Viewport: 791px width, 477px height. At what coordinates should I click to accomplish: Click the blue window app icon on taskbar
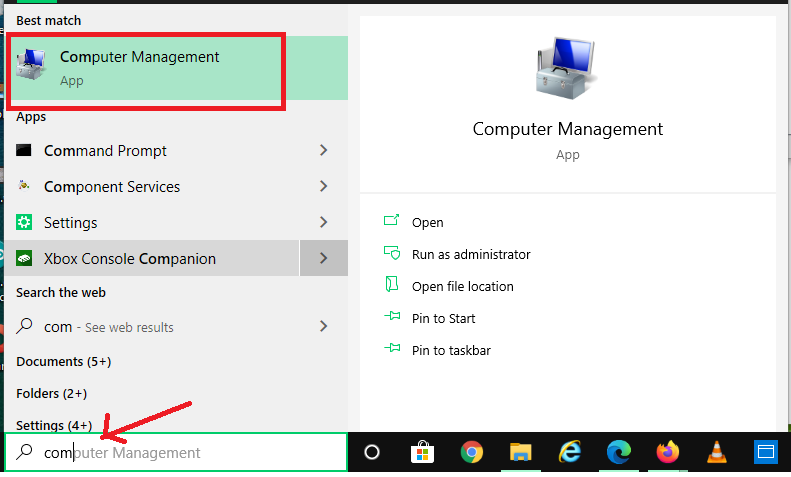click(x=766, y=452)
